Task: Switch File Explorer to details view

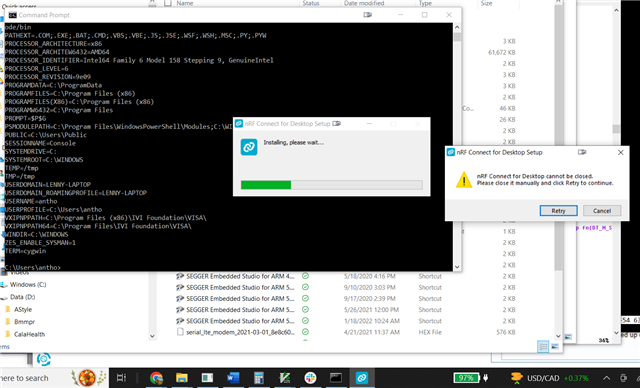Action: coord(543,347)
